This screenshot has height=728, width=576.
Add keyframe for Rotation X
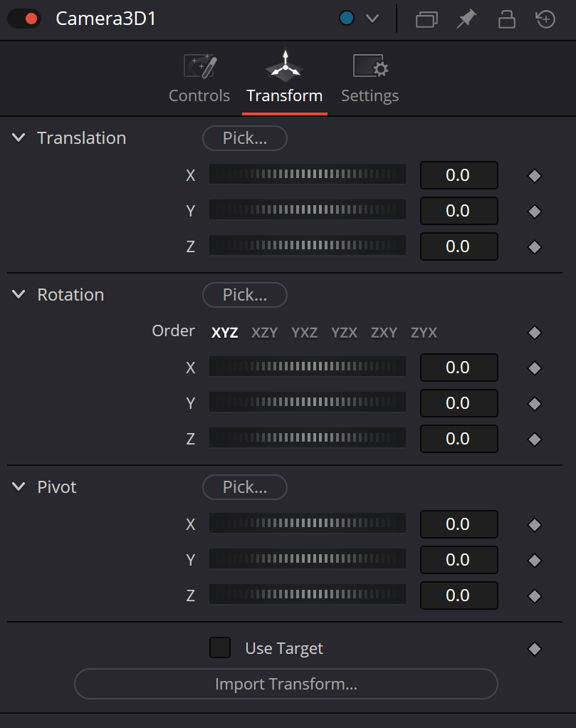point(535,368)
